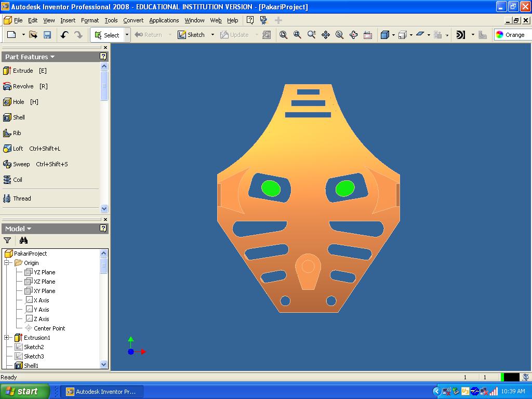Undo the last action
The width and height of the screenshot is (532, 399).
(64, 35)
